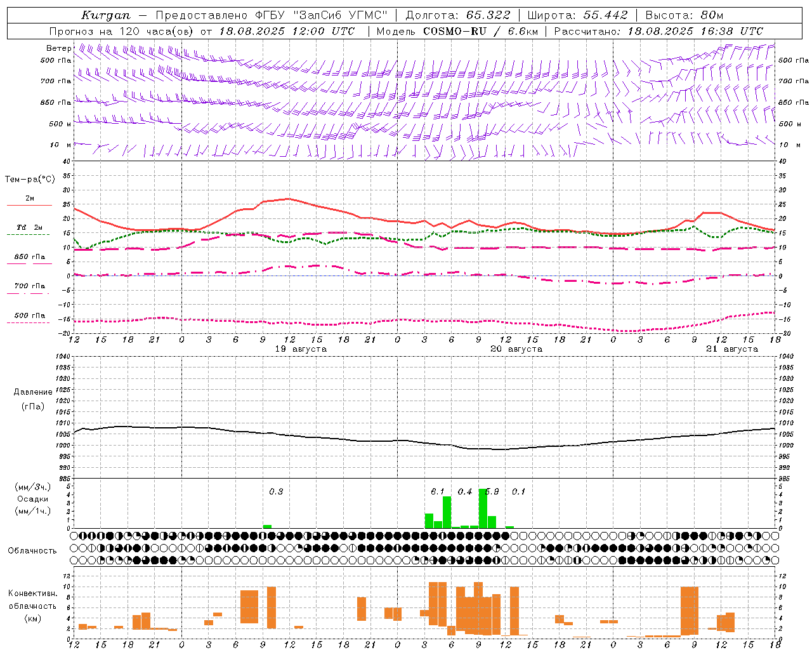Click the Высота: 80м value

(x=684, y=15)
